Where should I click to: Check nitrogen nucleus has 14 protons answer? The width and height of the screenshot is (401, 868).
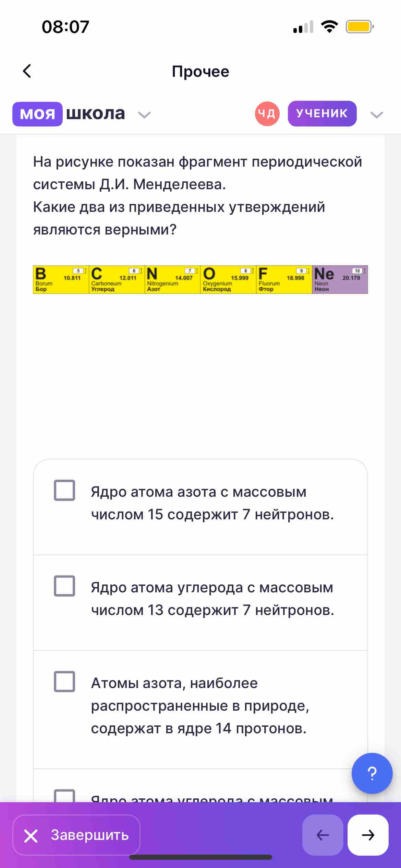pos(64,682)
